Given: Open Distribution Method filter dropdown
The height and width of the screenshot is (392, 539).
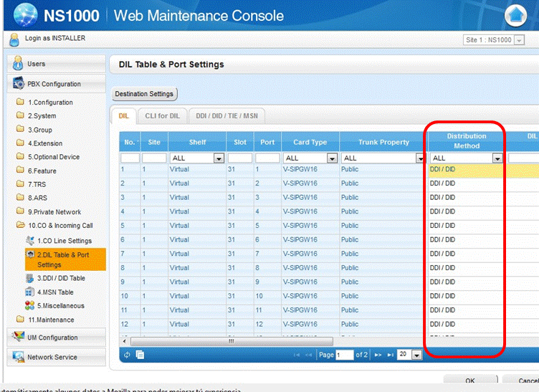Looking at the screenshot, I should 497,158.
